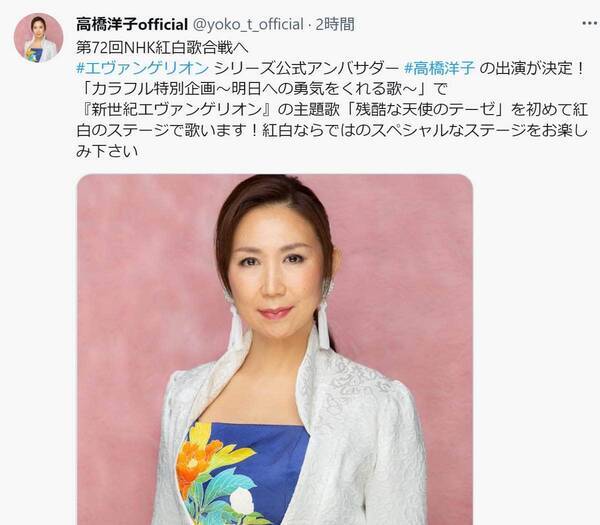Follow the #高橋洋子 hashtag

point(439,68)
